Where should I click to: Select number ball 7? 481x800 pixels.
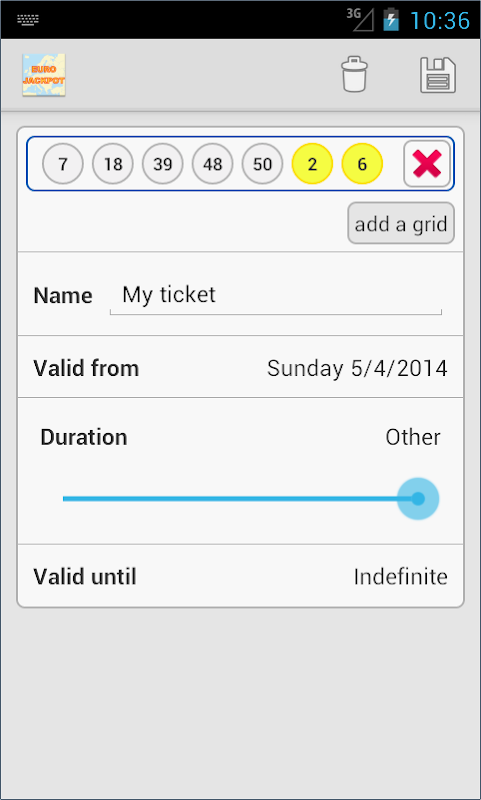click(63, 164)
